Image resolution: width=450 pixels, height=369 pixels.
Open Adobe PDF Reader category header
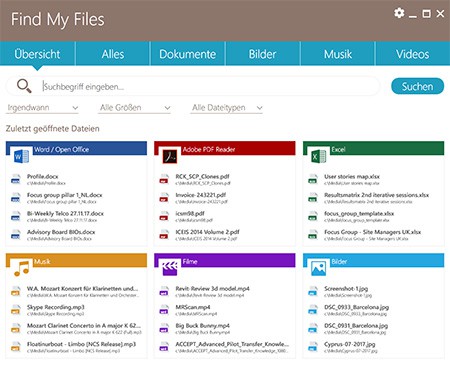[225, 148]
